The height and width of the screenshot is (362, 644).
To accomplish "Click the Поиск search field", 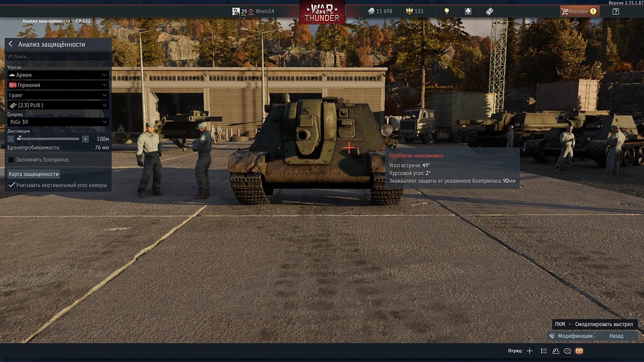I will [x=58, y=56].
